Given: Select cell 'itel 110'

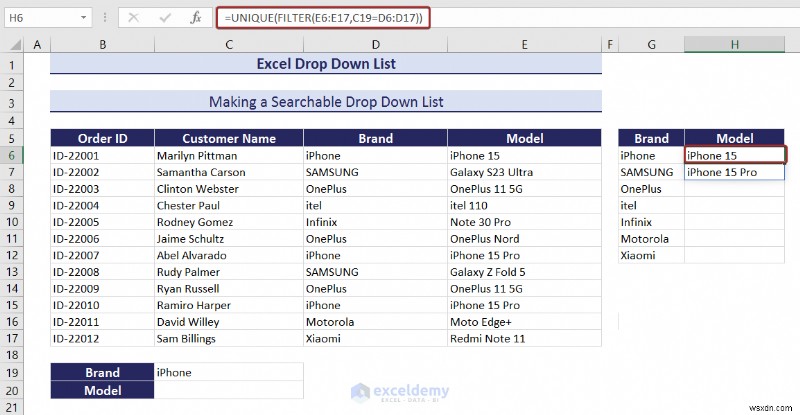Looking at the screenshot, I should 524,205.
